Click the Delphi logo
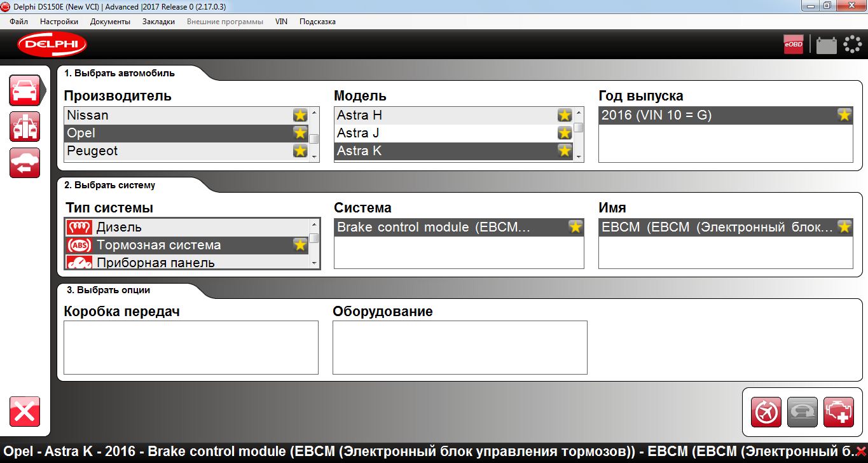The height and width of the screenshot is (463, 868). click(52, 45)
